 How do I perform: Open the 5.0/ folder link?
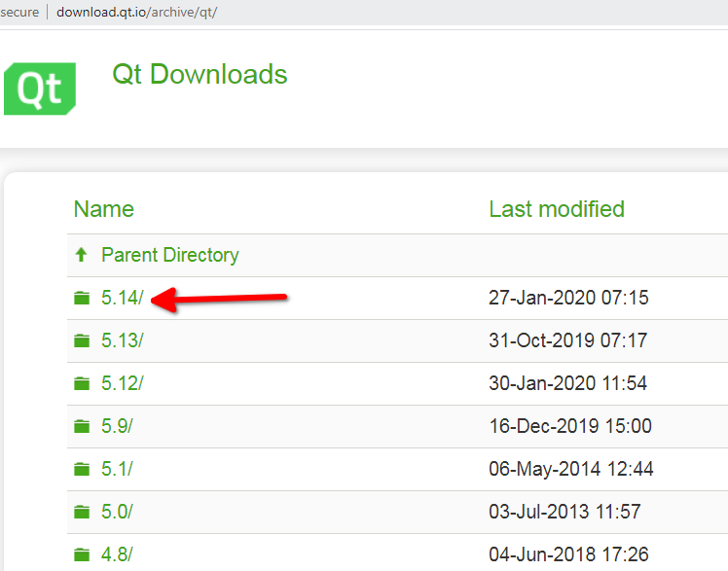pyautogui.click(x=117, y=512)
